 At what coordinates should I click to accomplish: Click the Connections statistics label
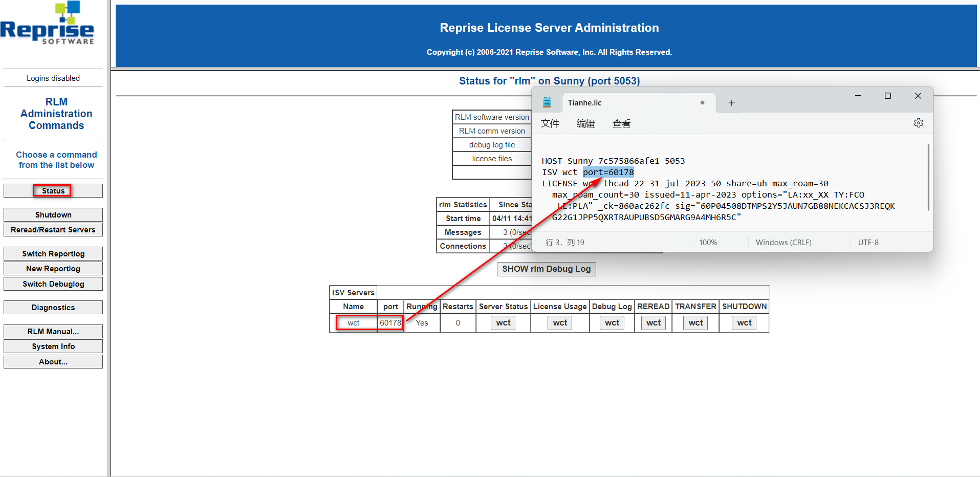click(x=463, y=246)
